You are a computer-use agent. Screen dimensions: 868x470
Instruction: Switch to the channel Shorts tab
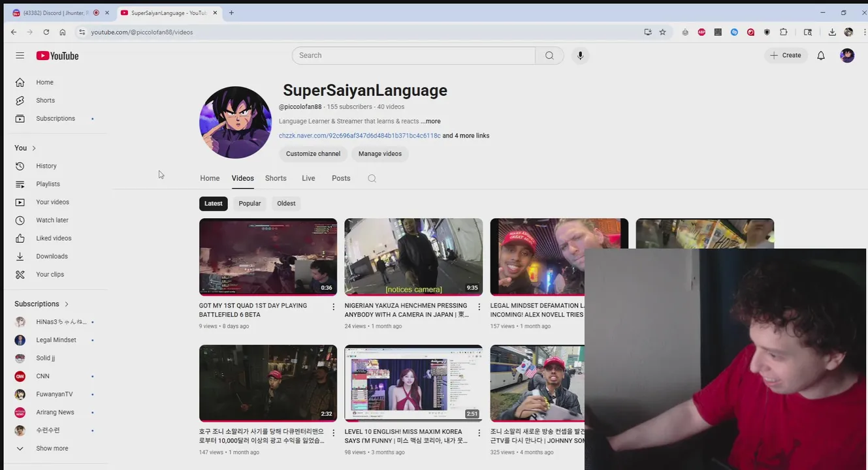click(x=276, y=178)
